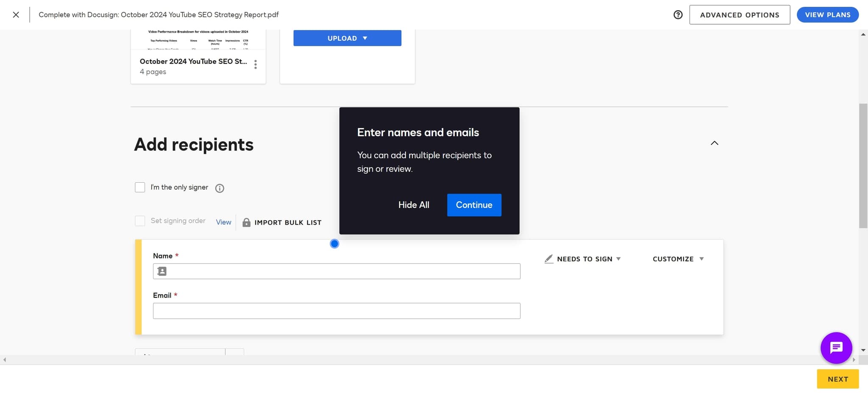Collapse the Add recipients section
The height and width of the screenshot is (393, 868).
pos(714,143)
